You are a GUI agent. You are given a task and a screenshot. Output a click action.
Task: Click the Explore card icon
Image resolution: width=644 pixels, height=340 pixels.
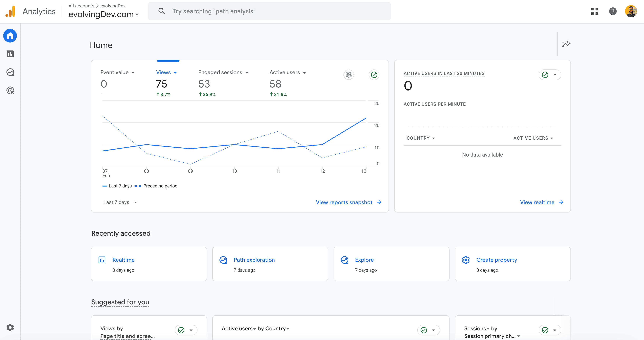click(x=344, y=260)
